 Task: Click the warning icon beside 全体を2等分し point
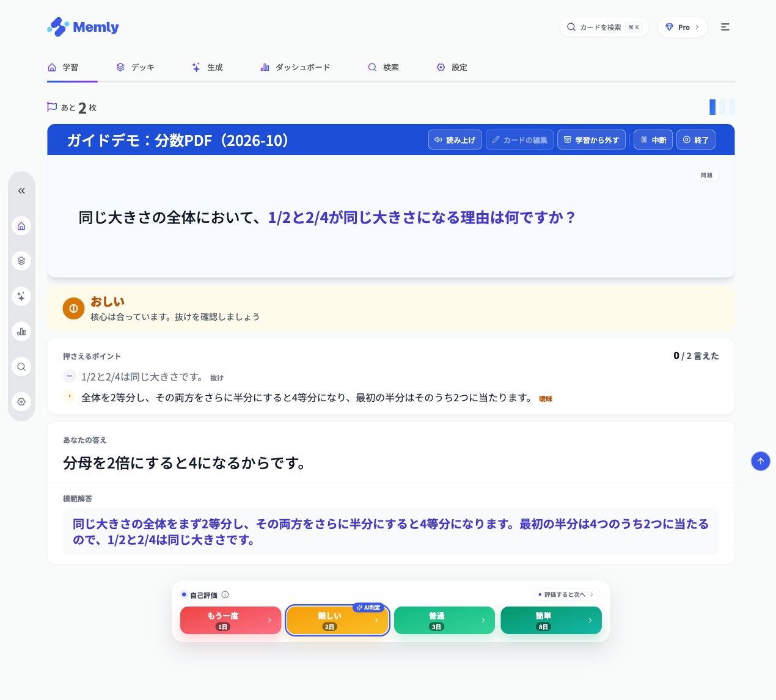[x=70, y=397]
